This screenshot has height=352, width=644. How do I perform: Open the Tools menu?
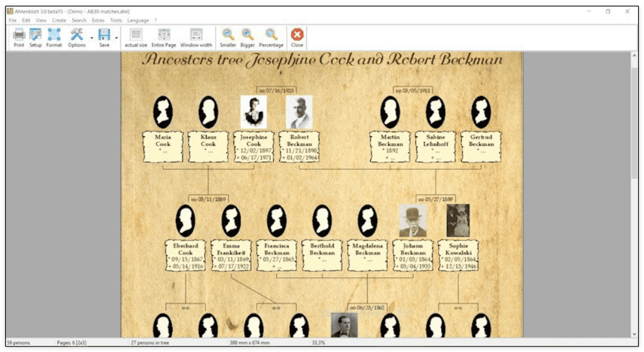(116, 20)
